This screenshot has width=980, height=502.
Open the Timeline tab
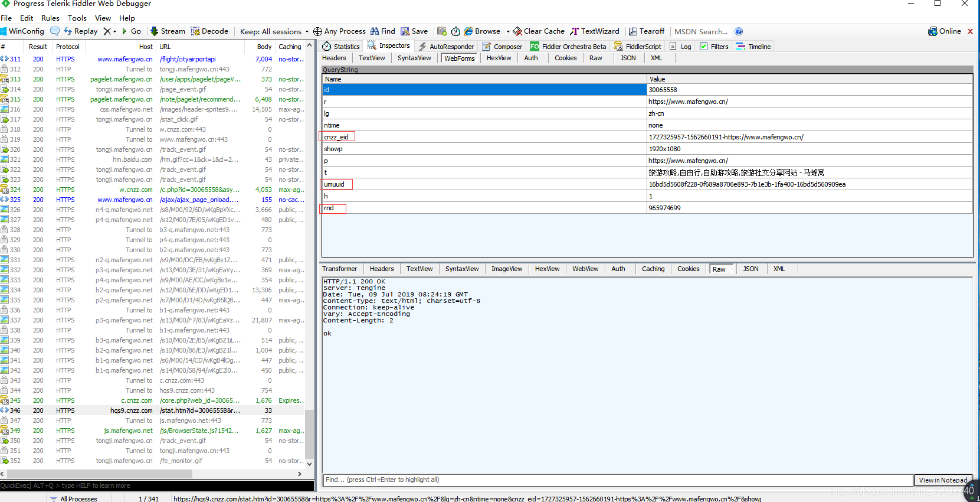753,46
